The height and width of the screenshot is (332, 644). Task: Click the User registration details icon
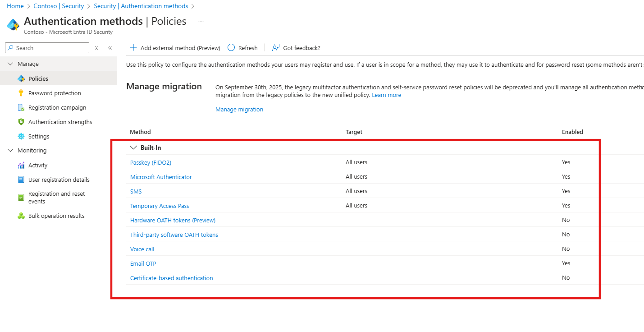click(x=21, y=180)
